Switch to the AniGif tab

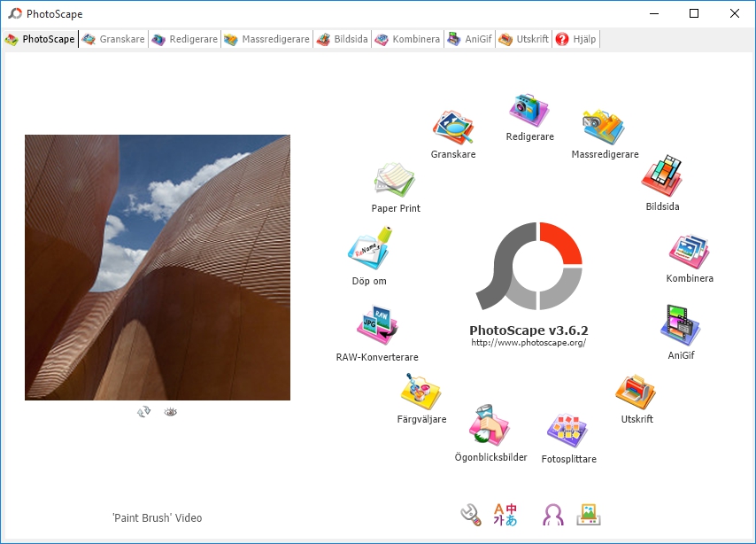coord(469,39)
